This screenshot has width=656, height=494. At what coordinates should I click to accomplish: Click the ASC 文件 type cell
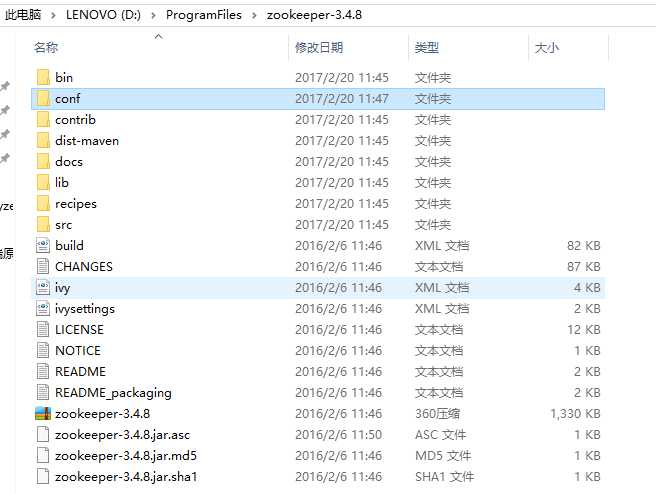(x=440, y=435)
